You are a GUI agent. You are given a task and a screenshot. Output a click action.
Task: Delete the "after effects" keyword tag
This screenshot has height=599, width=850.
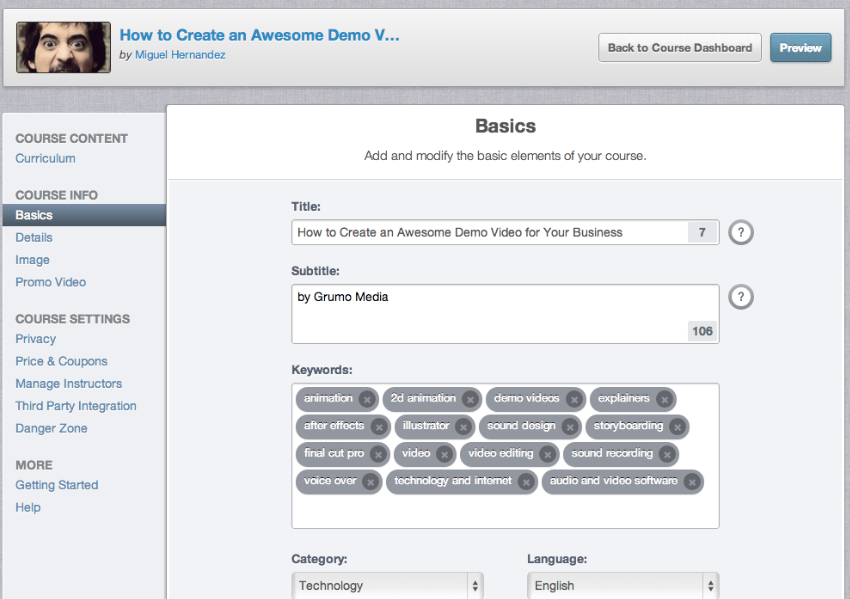tap(379, 427)
